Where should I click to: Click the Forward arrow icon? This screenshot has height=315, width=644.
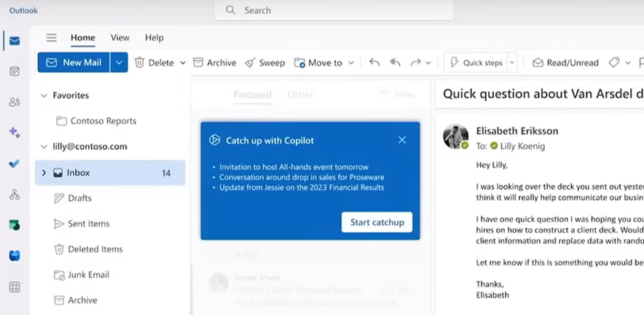416,63
